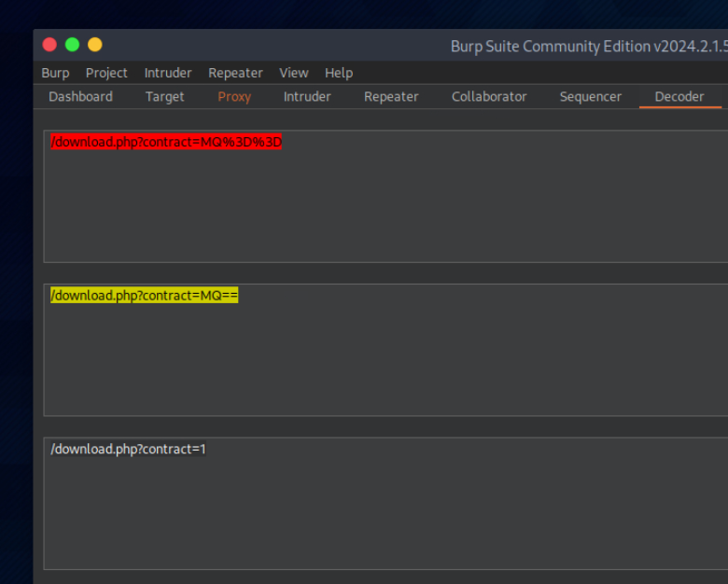Switch to the Dashboard tab
This screenshot has width=728, height=584.
click(x=80, y=97)
